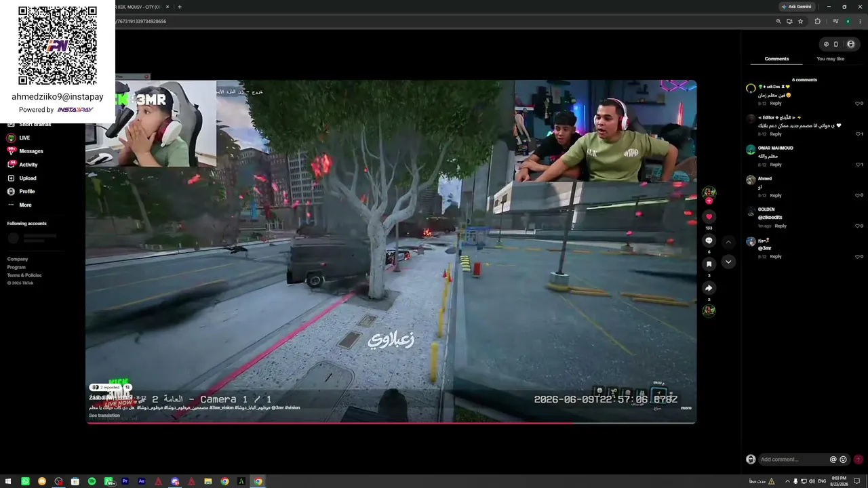This screenshot has height=488, width=868.
Task: Open the Chrome profile avatar button
Action: [x=848, y=21]
